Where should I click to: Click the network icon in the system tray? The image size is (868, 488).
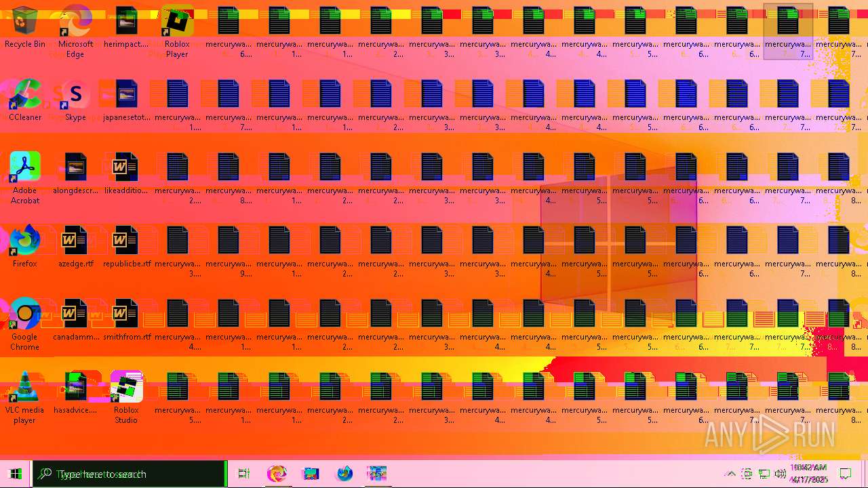(764, 474)
